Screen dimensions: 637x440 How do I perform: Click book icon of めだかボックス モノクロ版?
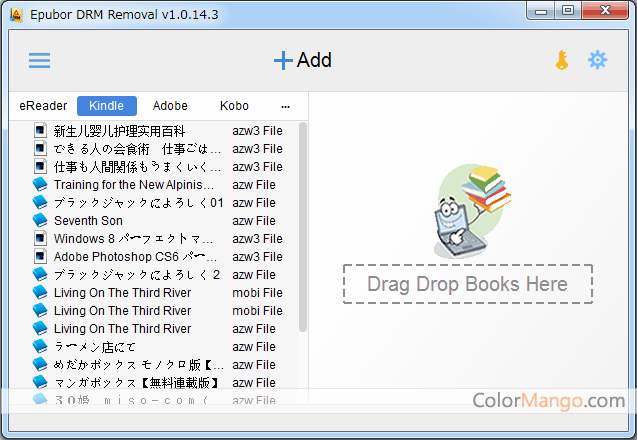click(x=40, y=364)
